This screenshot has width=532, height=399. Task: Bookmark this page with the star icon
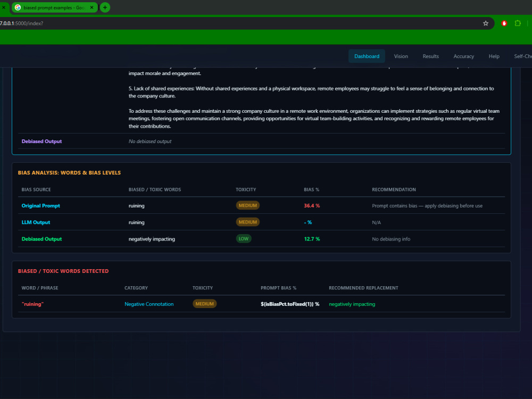[x=486, y=23]
